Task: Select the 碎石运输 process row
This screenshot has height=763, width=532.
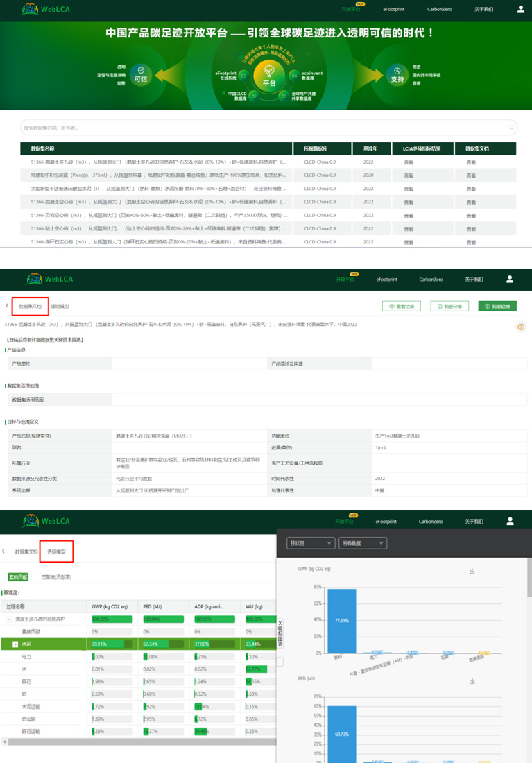Action: (138, 731)
